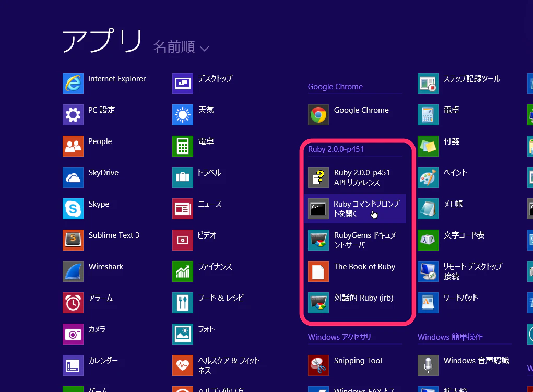The width and height of the screenshot is (533, 392).
Task: Launch ステップ記録ツール steps recorder
Action: coord(459,84)
